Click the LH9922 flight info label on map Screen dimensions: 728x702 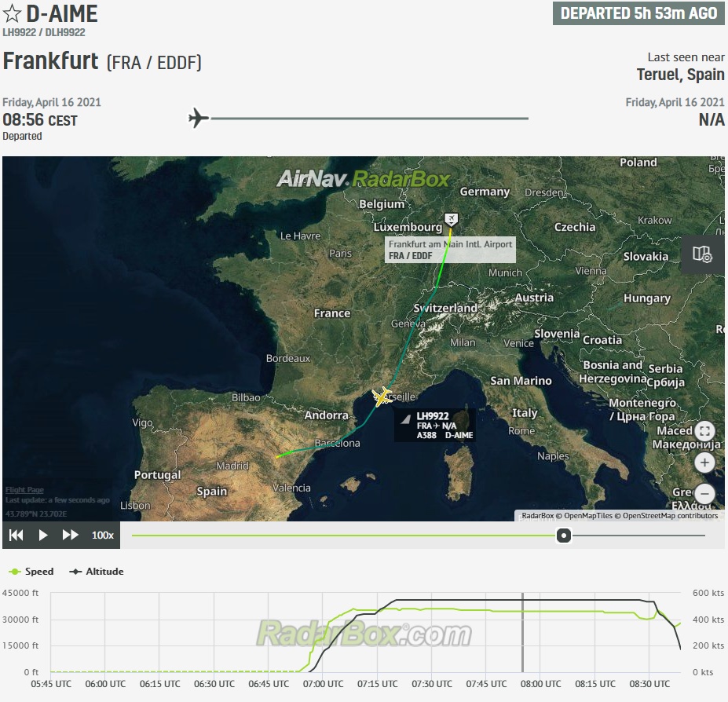(434, 426)
